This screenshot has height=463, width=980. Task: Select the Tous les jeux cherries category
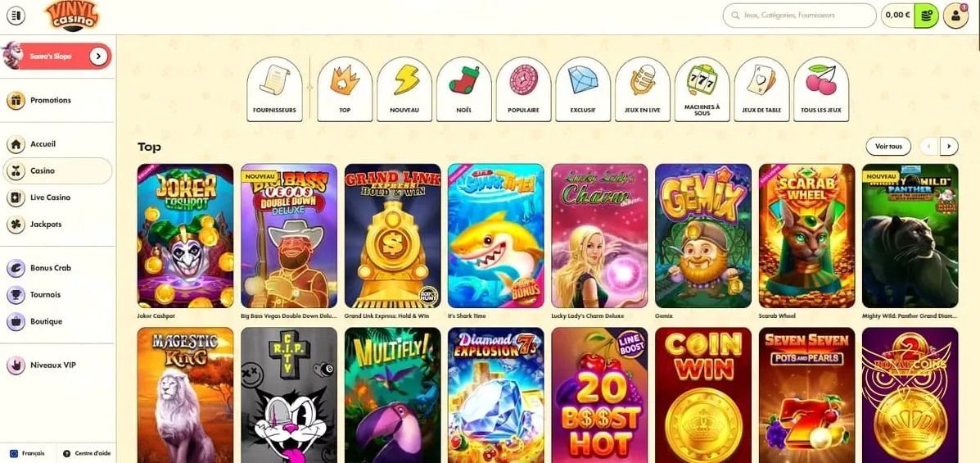820,89
